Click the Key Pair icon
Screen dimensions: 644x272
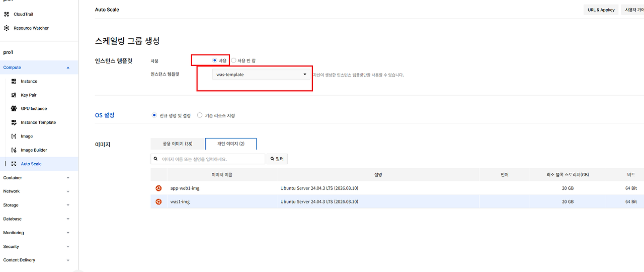pyautogui.click(x=14, y=95)
